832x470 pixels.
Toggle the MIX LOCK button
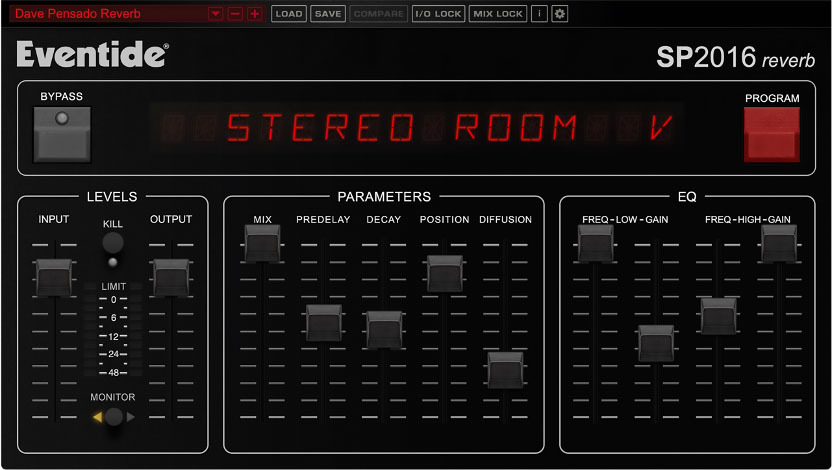point(498,14)
